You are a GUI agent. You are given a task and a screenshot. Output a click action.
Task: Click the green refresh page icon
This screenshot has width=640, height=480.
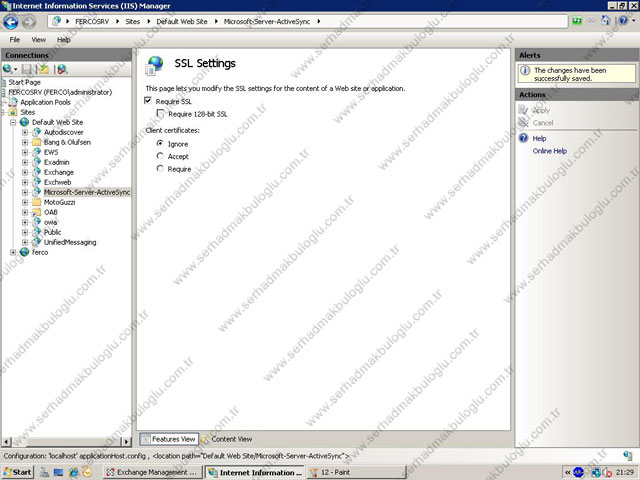(577, 21)
